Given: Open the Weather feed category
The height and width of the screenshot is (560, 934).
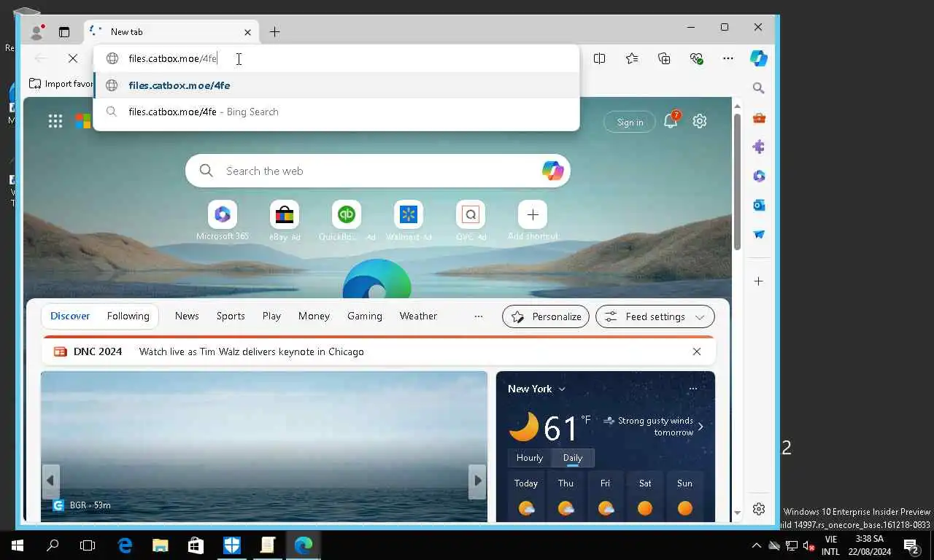Looking at the screenshot, I should [x=418, y=316].
